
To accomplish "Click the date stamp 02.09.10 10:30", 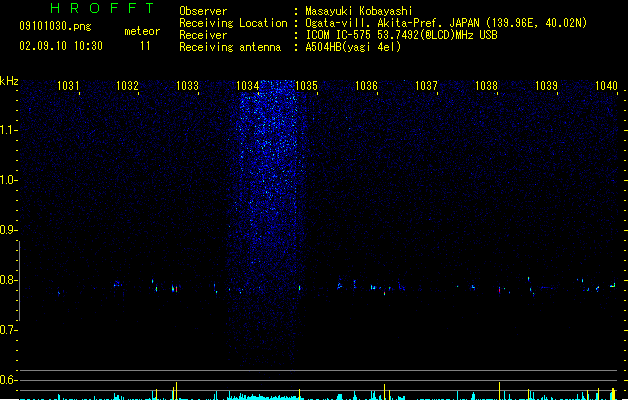I will 61,46.
